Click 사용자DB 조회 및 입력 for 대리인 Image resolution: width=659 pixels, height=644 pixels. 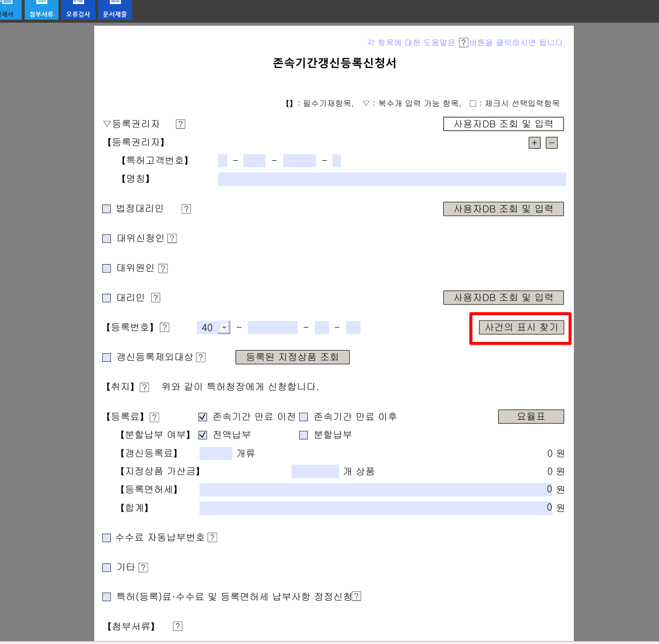[x=503, y=298]
